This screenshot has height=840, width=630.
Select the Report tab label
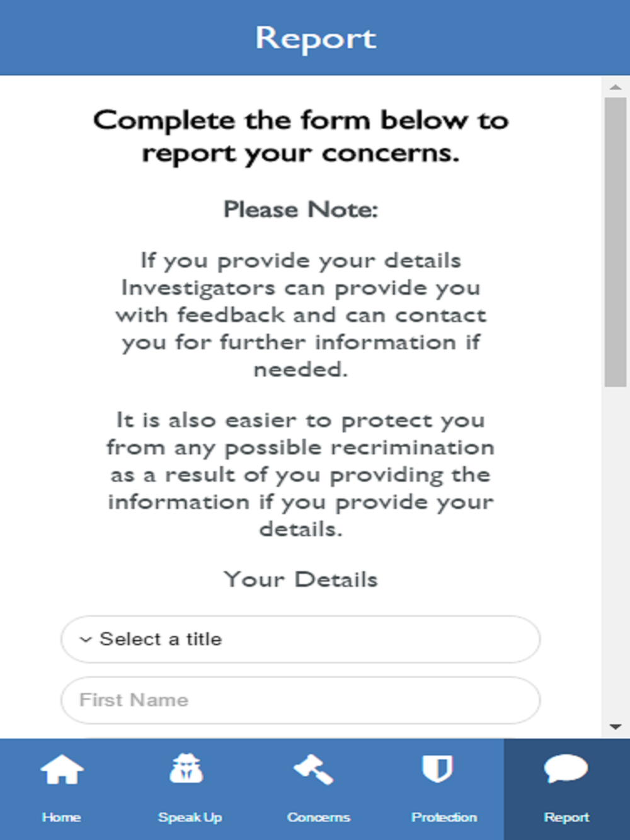coord(566,817)
